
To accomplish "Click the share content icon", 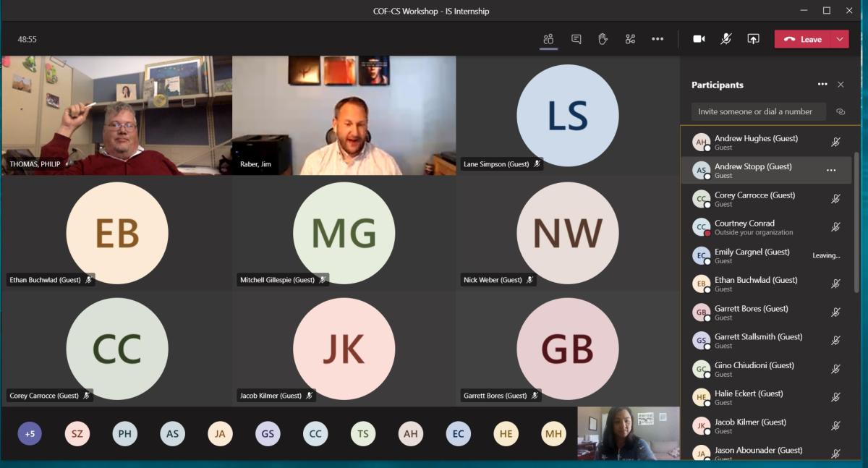I will click(x=753, y=39).
